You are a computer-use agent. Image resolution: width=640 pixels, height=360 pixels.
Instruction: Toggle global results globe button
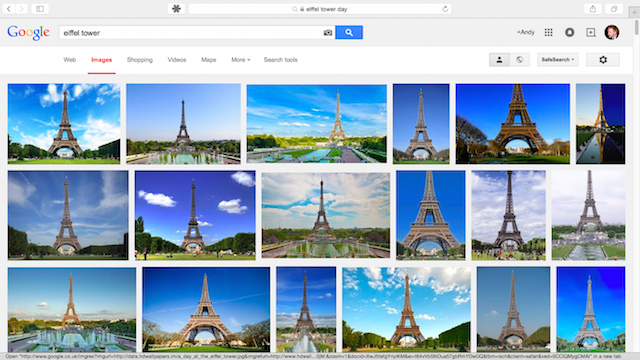(520, 60)
